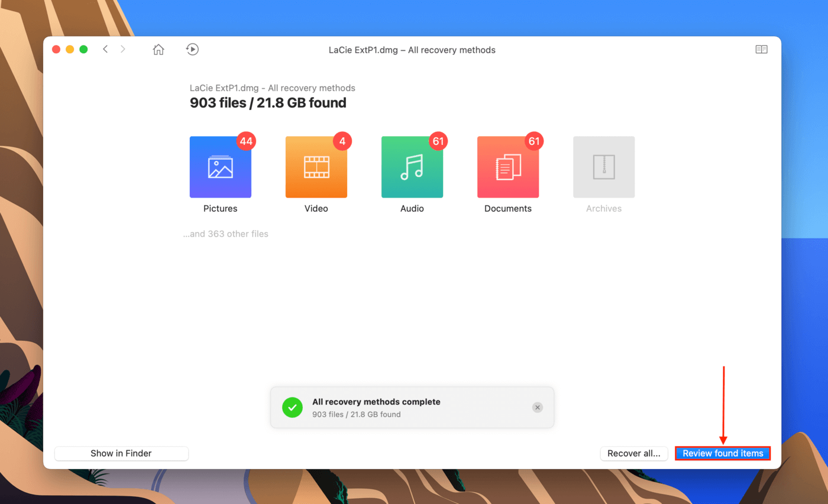Click the Audio label text
Screen dimensions: 828x504
[412, 209]
